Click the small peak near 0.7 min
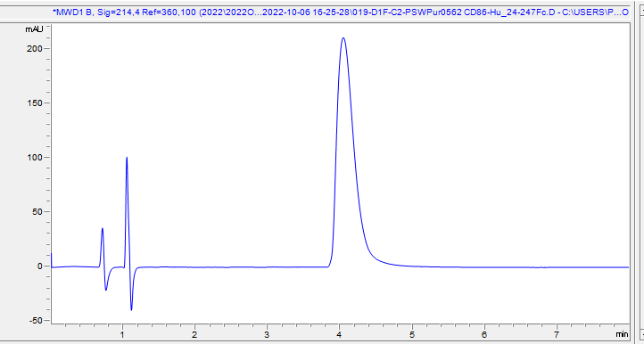644x344 pixels. 103,229
